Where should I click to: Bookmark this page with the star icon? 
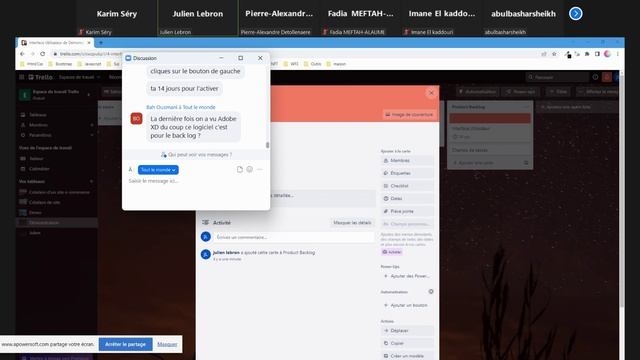tap(554, 54)
